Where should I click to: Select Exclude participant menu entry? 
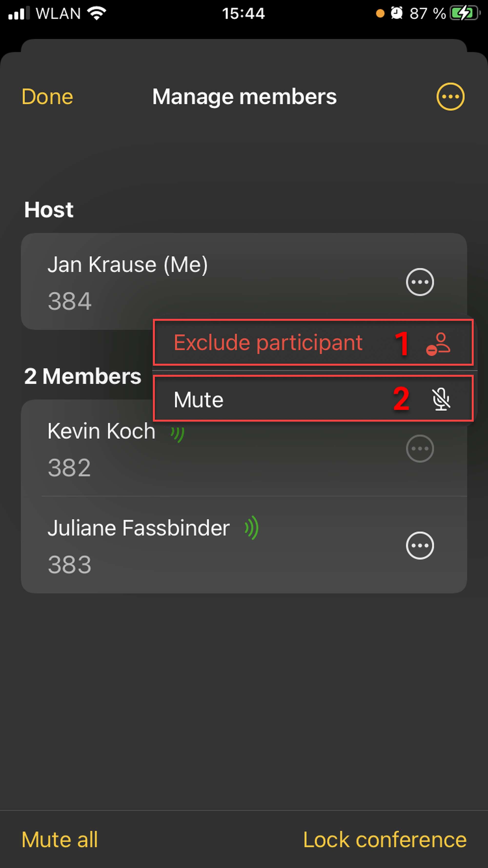coord(268,343)
